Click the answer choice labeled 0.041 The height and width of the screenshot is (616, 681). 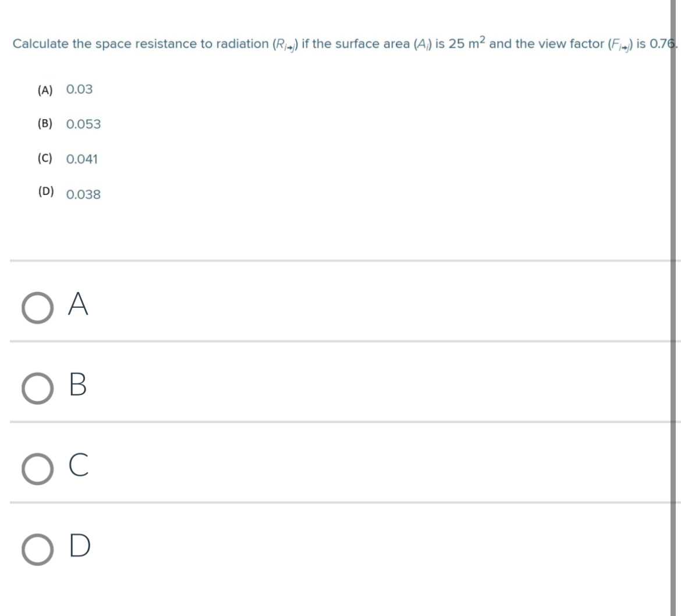click(x=82, y=157)
